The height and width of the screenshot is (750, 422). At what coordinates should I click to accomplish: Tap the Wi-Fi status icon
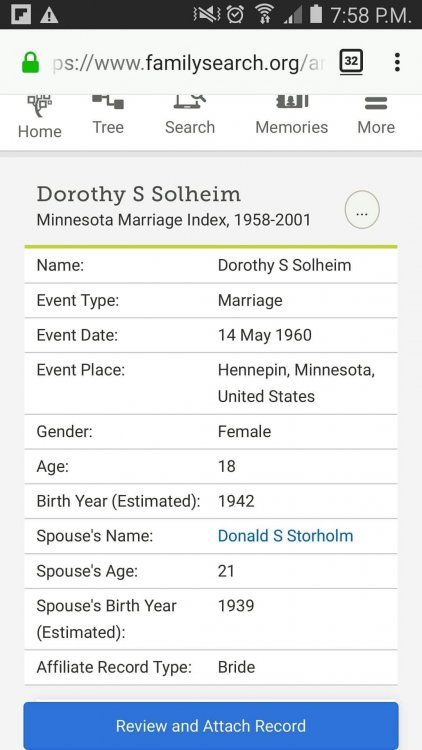click(x=264, y=14)
